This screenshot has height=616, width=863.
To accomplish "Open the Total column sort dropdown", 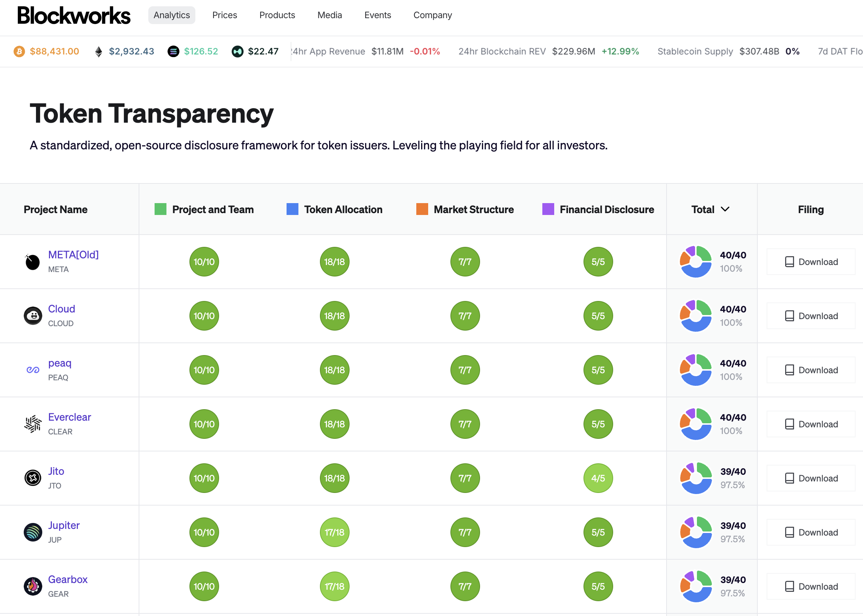I will point(726,209).
